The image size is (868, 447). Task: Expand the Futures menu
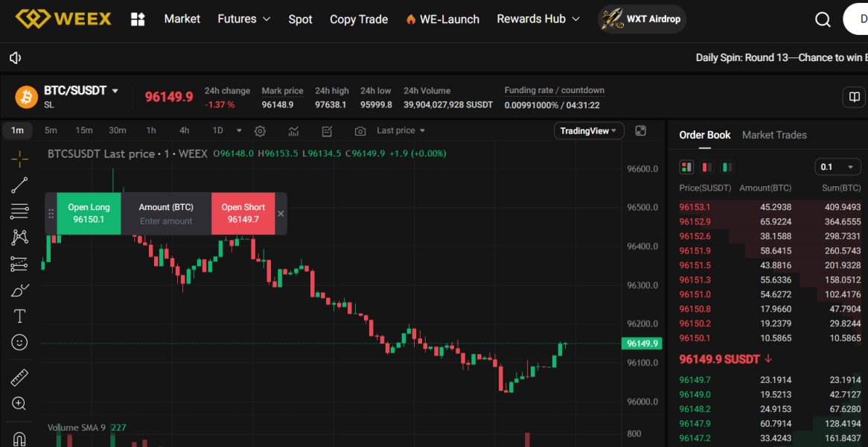point(244,19)
